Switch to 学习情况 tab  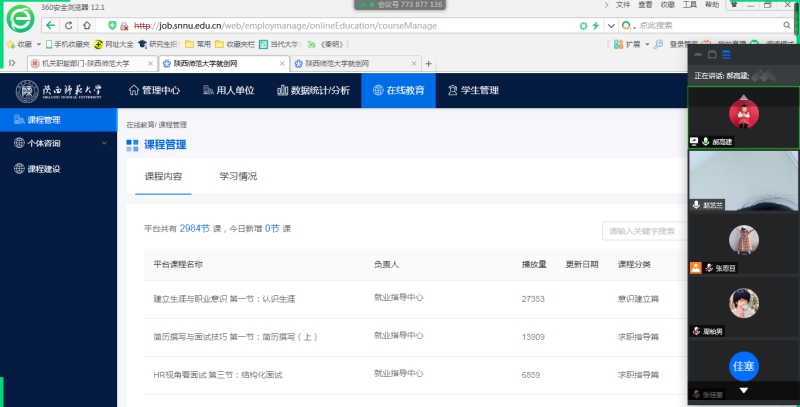coord(238,176)
